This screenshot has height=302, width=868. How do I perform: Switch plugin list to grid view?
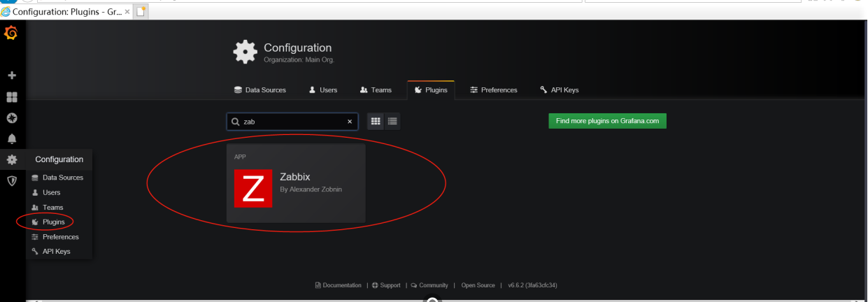[x=376, y=122]
